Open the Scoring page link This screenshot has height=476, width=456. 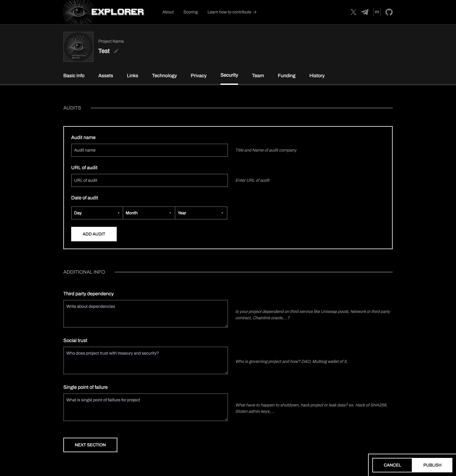[191, 12]
